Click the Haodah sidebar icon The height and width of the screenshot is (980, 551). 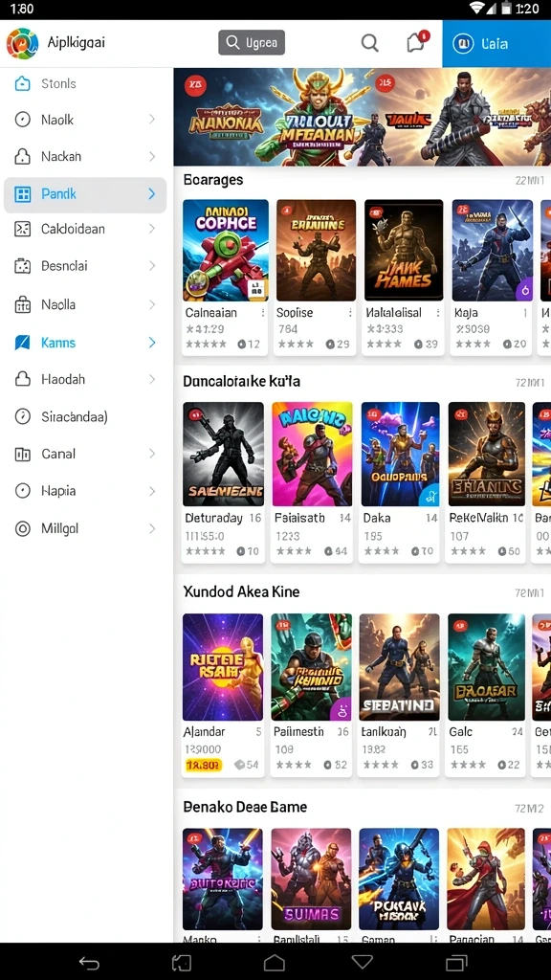tap(23, 379)
